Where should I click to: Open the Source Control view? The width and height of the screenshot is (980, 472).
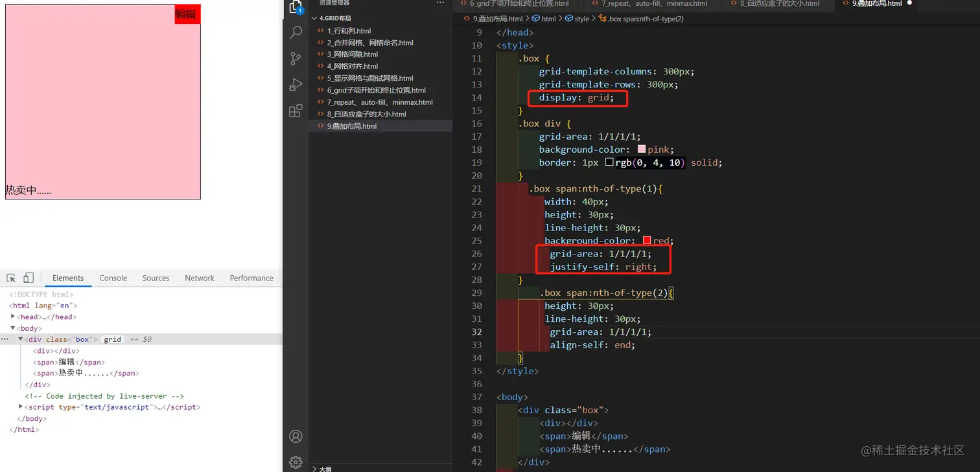click(x=296, y=59)
